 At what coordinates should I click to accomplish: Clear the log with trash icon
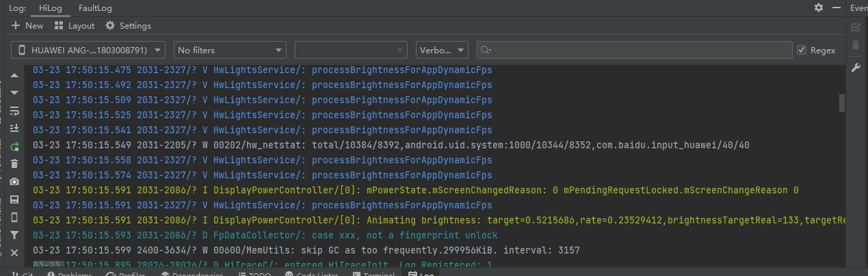pyautogui.click(x=14, y=164)
